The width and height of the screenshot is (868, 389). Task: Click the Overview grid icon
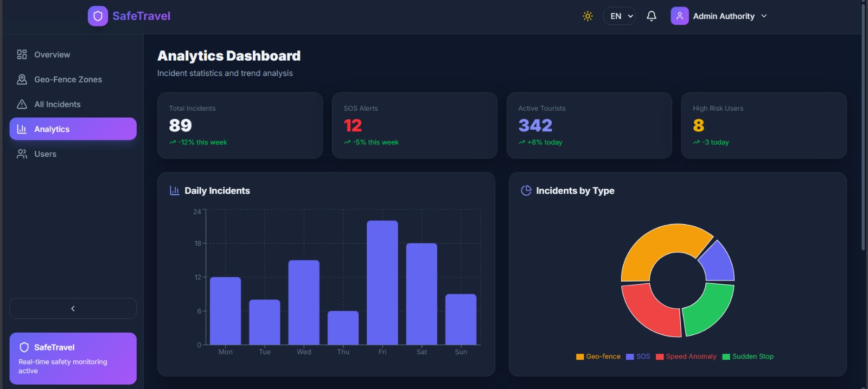(22, 54)
